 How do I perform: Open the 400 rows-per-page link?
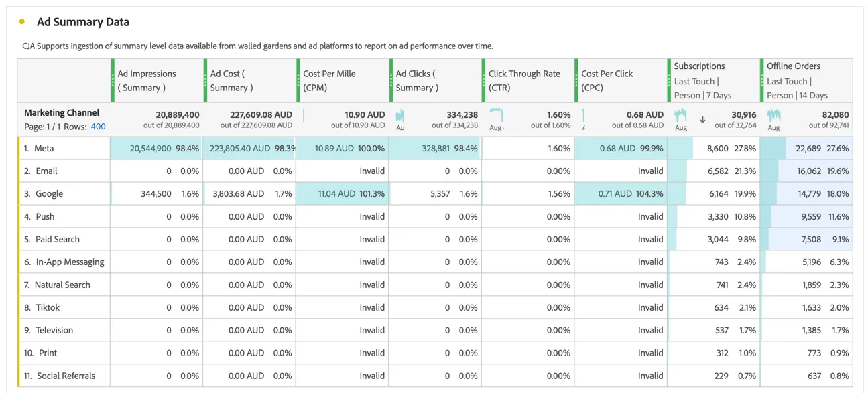coord(98,126)
